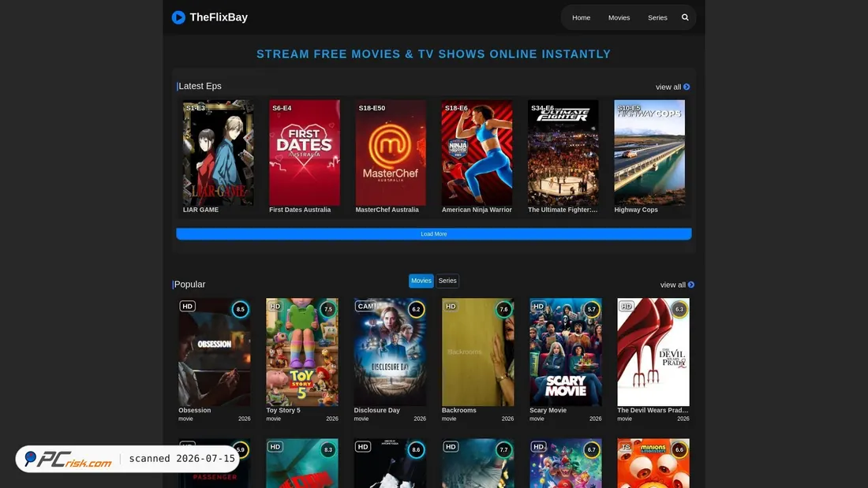Click the TheFlixBay play logo icon
This screenshot has width=868, height=488.
178,17
